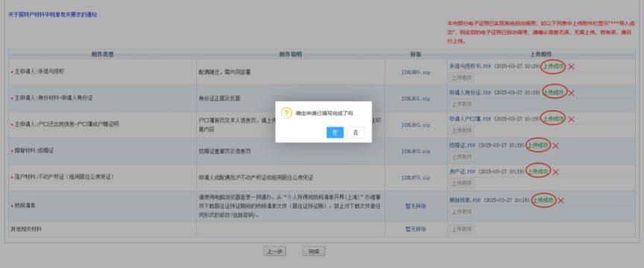This screenshot has height=268, width=644.
Task: Click the dialog message 确定申请已填写完成了吗
Action: pyautogui.click(x=324, y=114)
